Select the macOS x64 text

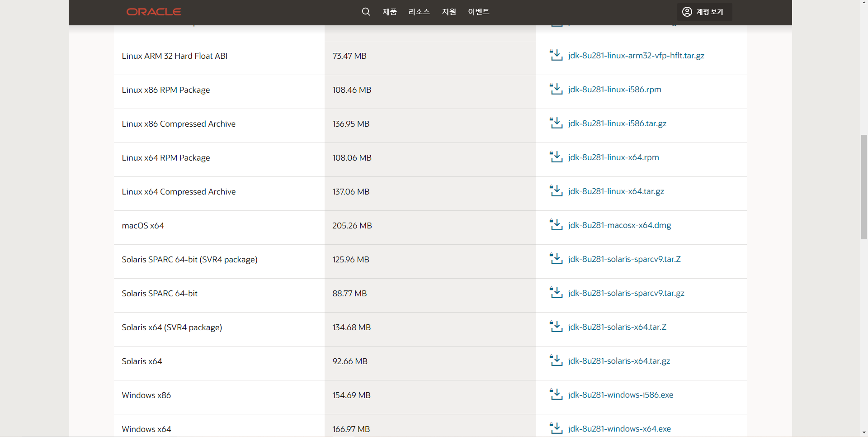(143, 226)
